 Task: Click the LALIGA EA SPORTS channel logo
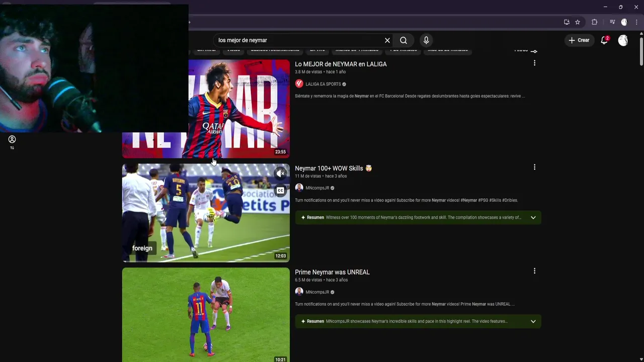[x=299, y=84]
